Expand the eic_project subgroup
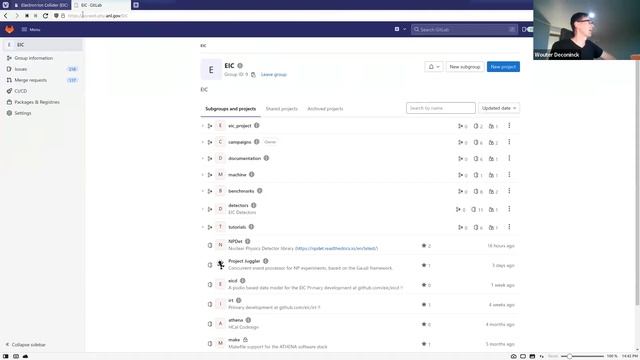 pos(202,126)
